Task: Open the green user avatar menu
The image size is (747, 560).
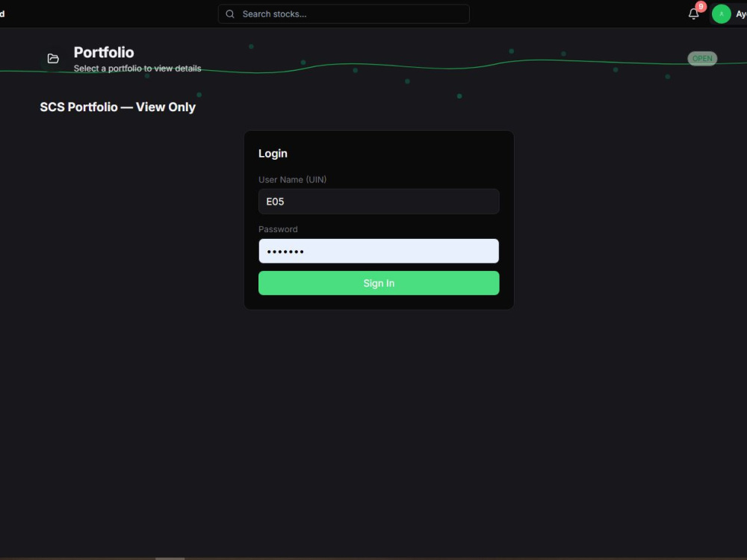Action: pos(721,14)
